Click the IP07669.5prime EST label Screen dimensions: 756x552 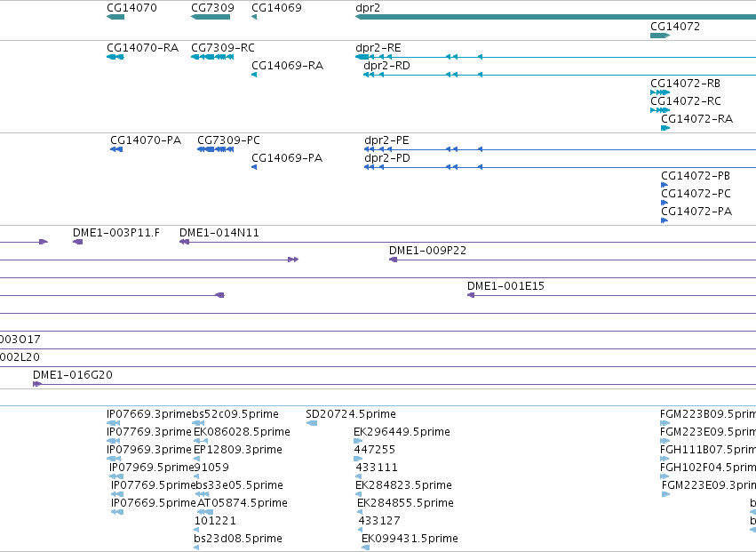(x=154, y=504)
